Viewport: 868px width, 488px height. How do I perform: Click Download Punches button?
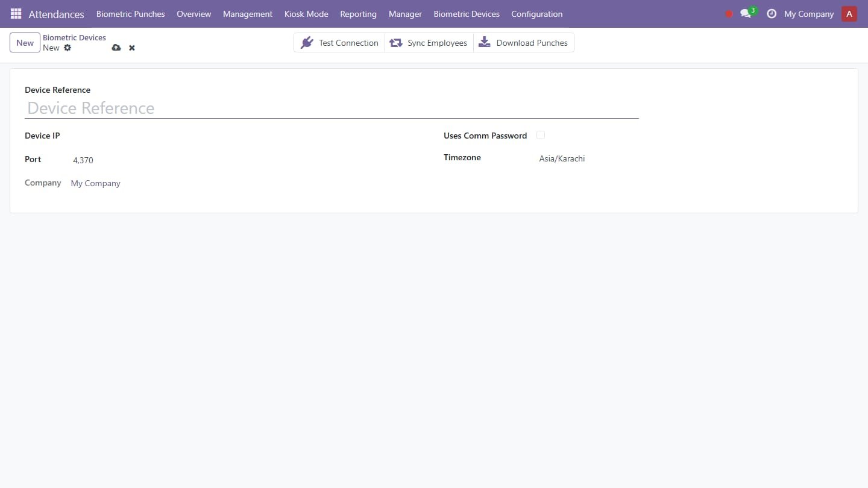[x=523, y=43]
